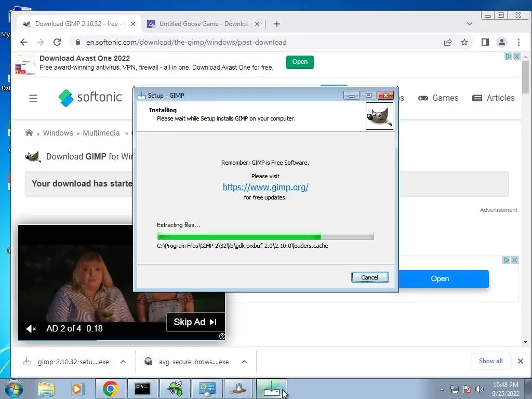Open the Articles menu on Softonic

pyautogui.click(x=494, y=98)
